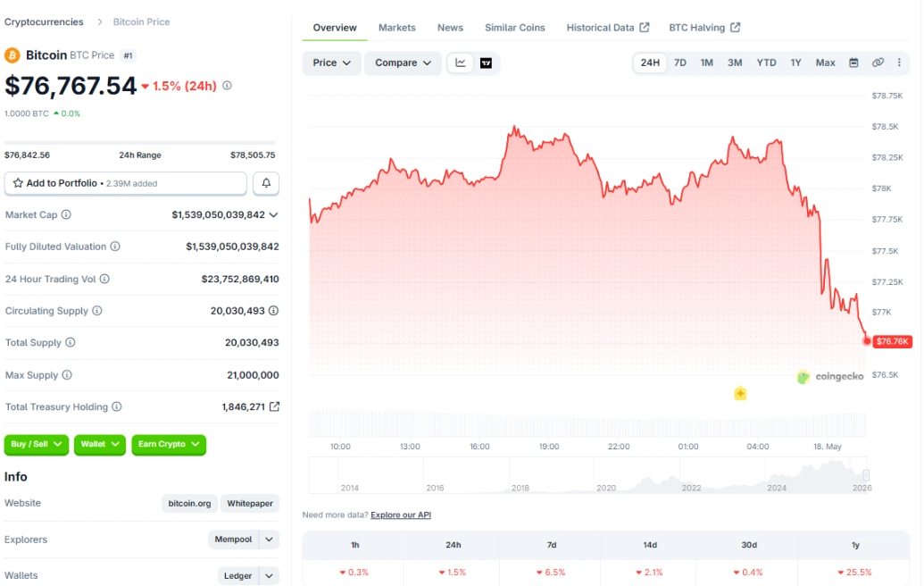Click yellow event marker below chart
Image resolution: width=924 pixels, height=586 pixels.
point(740,393)
